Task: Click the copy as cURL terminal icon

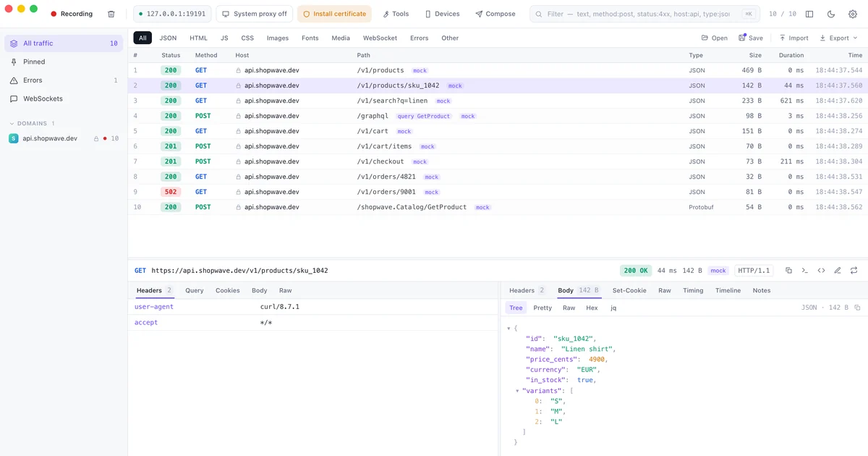Action: pyautogui.click(x=805, y=271)
